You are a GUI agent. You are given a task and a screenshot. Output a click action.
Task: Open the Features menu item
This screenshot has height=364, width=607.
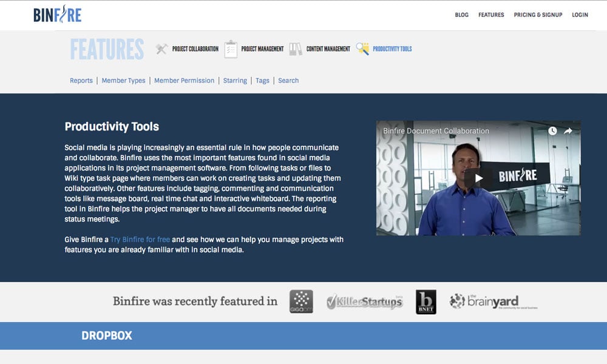click(491, 15)
